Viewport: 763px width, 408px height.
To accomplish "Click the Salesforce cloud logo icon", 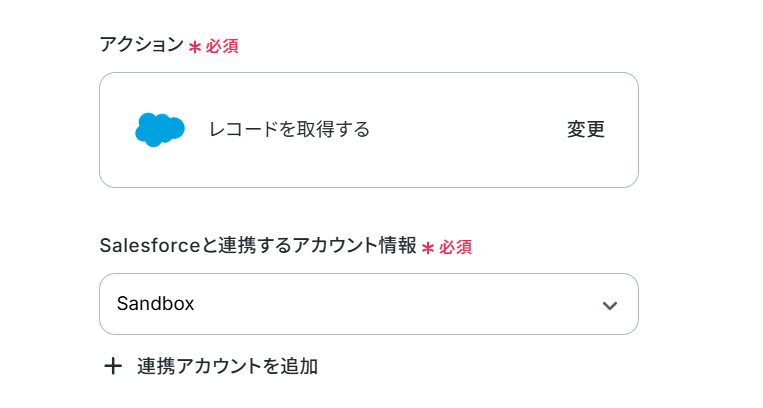I will pyautogui.click(x=159, y=129).
